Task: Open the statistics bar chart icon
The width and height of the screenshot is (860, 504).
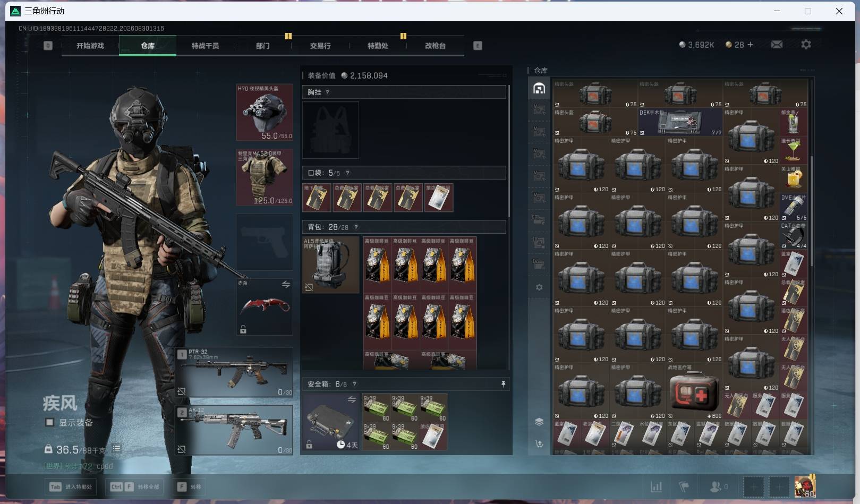Action: (657, 486)
